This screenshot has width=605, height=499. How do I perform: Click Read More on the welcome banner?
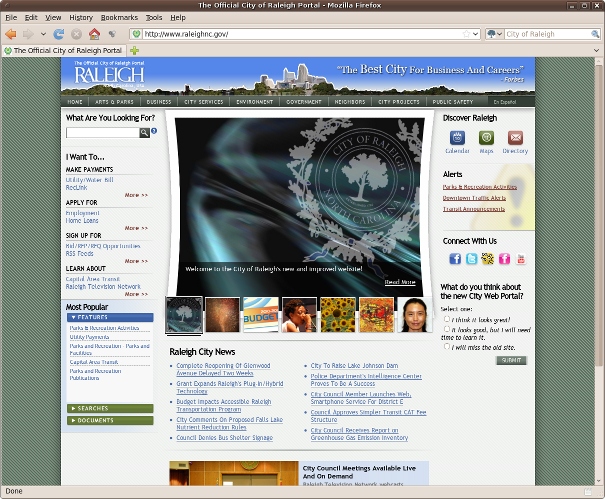pos(400,282)
